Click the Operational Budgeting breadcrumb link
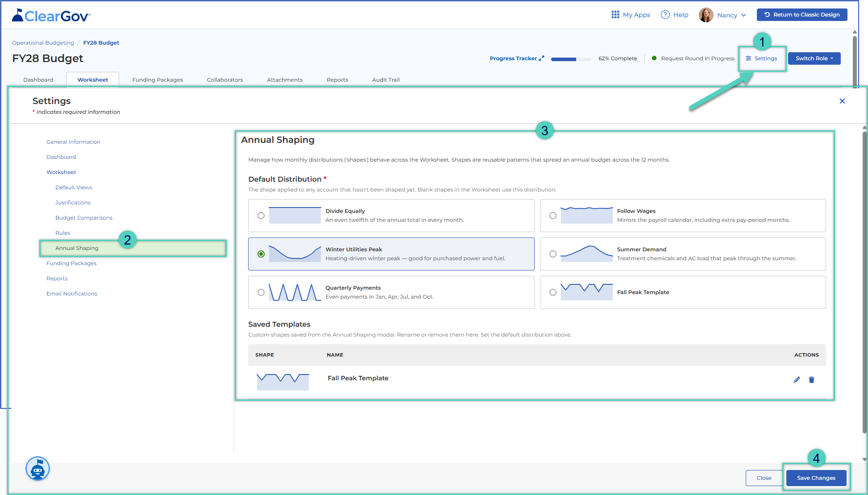 click(x=43, y=43)
